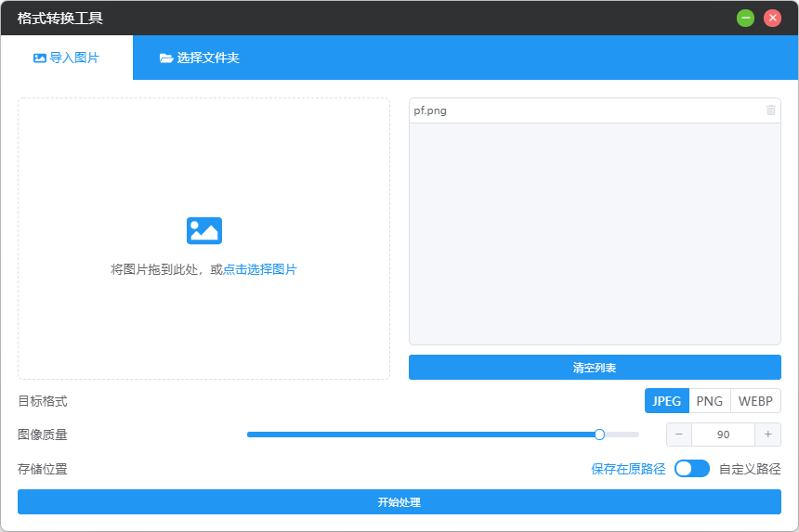Select the pf.png file entry
Screen dimensions: 799x532
(x=595, y=110)
